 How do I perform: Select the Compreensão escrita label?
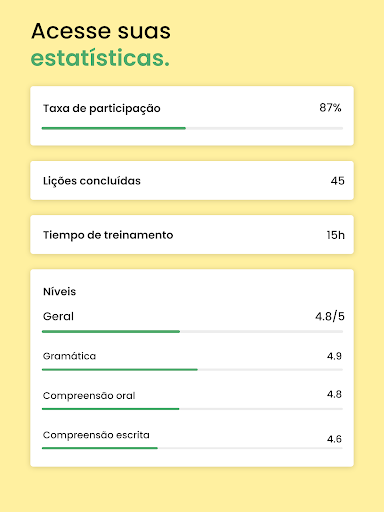click(96, 435)
